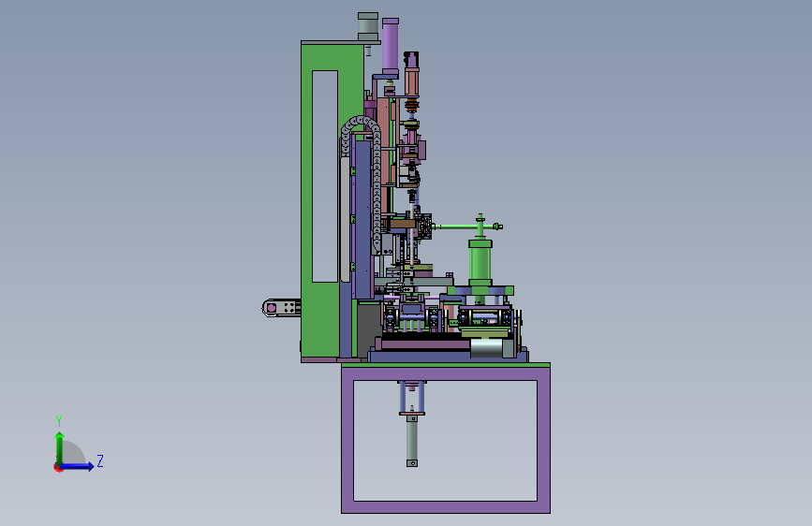Pick the bracket on the column's left side
Screen dimensions: 812x526
pos(281,308)
